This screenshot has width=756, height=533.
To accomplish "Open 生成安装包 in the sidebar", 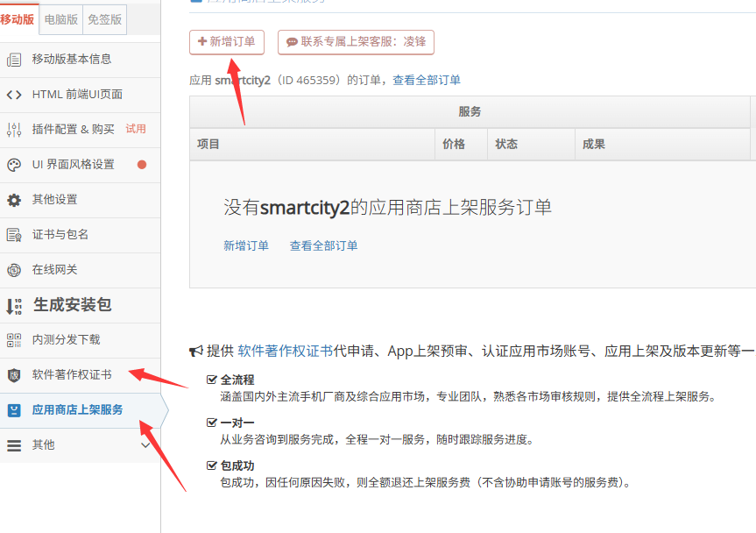I will pyautogui.click(x=72, y=305).
